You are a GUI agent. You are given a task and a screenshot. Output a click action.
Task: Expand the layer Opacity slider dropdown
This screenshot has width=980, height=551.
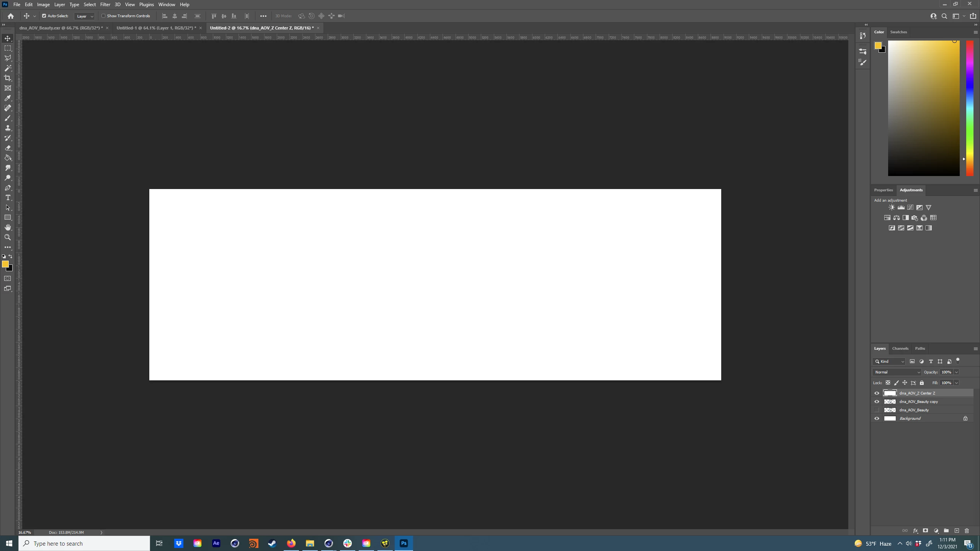tap(956, 372)
